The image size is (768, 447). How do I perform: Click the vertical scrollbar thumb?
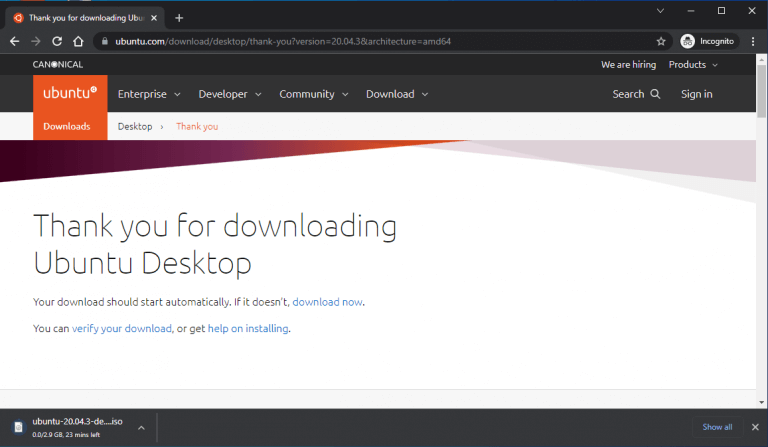click(x=761, y=91)
